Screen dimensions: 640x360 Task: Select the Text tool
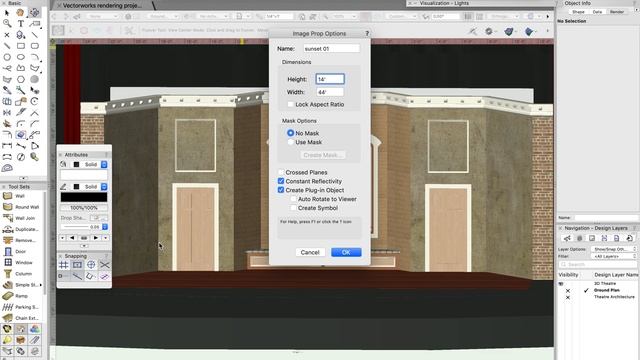point(20,24)
